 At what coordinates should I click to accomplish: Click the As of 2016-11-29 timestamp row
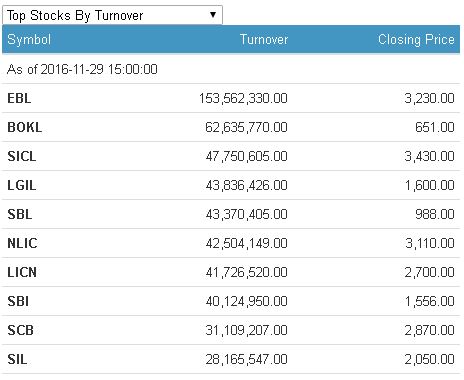click(x=231, y=69)
